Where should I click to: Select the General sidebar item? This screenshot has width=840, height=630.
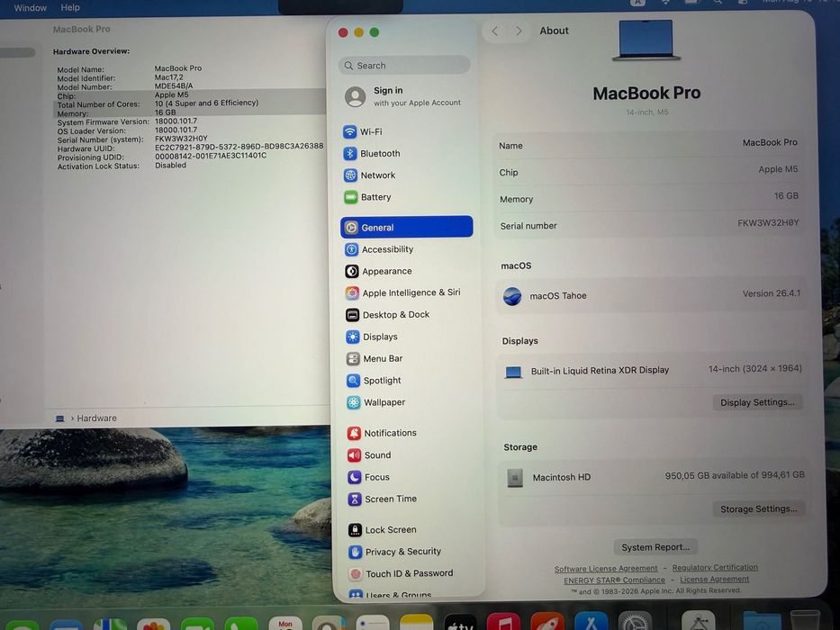[407, 227]
